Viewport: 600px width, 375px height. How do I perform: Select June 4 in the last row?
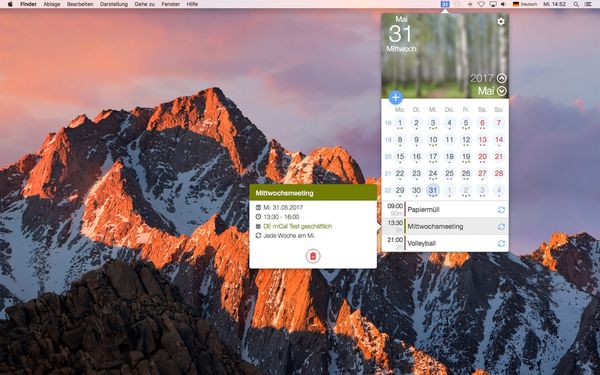[x=499, y=190]
